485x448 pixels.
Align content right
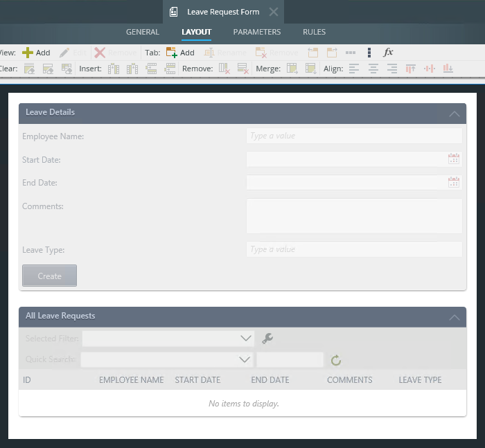[392, 69]
